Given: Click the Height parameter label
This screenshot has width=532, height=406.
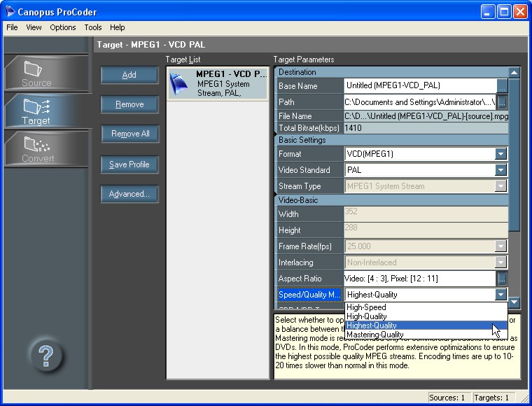Looking at the screenshot, I should point(289,230).
